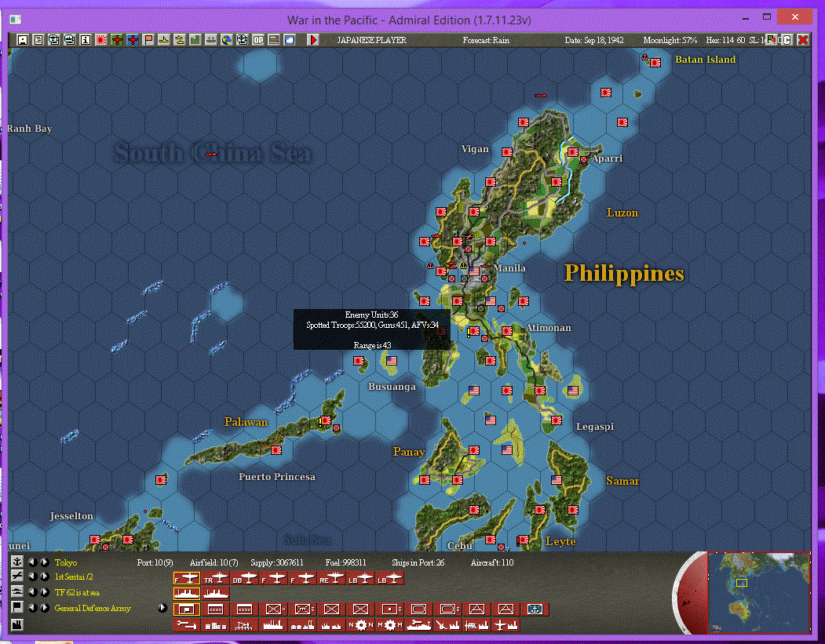The image size is (825, 644).
Task: Go to previous HQ before General Defence Army
Action: click(32, 608)
